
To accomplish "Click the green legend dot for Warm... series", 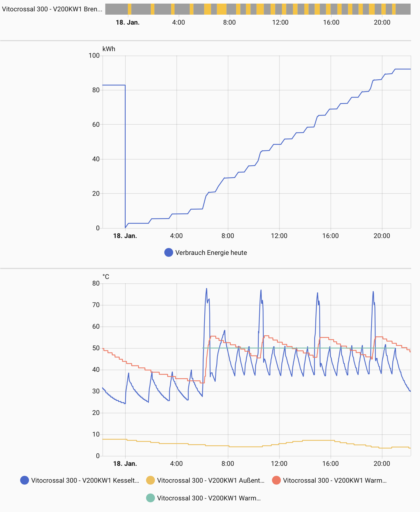I will pyautogui.click(x=150, y=498).
